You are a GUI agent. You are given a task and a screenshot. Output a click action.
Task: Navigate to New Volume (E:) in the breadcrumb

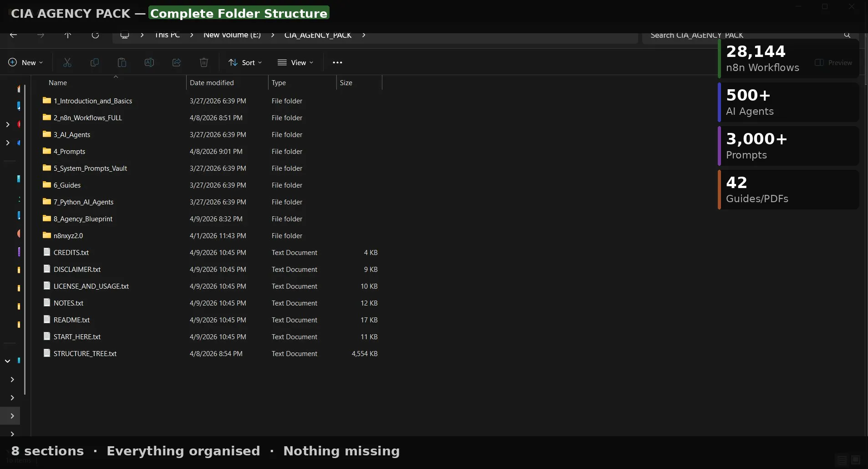232,35
